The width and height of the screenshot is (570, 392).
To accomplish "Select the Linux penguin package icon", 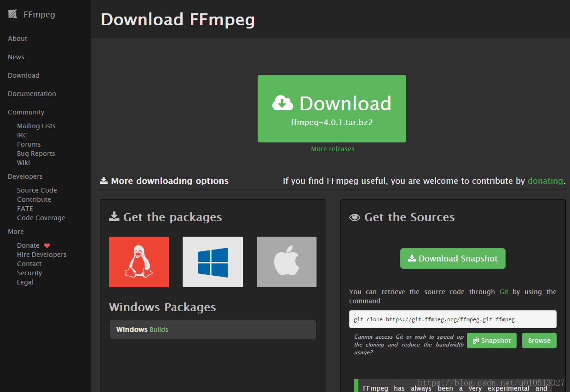I will pyautogui.click(x=139, y=262).
